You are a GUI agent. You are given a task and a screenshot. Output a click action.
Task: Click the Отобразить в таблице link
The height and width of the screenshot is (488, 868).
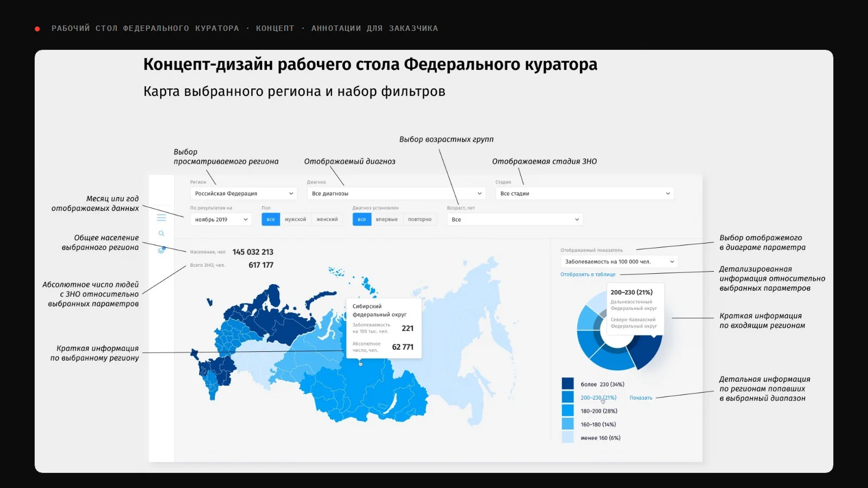(x=588, y=274)
